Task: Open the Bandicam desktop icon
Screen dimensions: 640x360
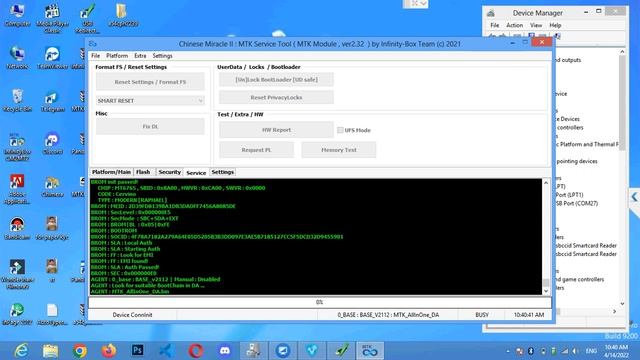Action: (17, 228)
